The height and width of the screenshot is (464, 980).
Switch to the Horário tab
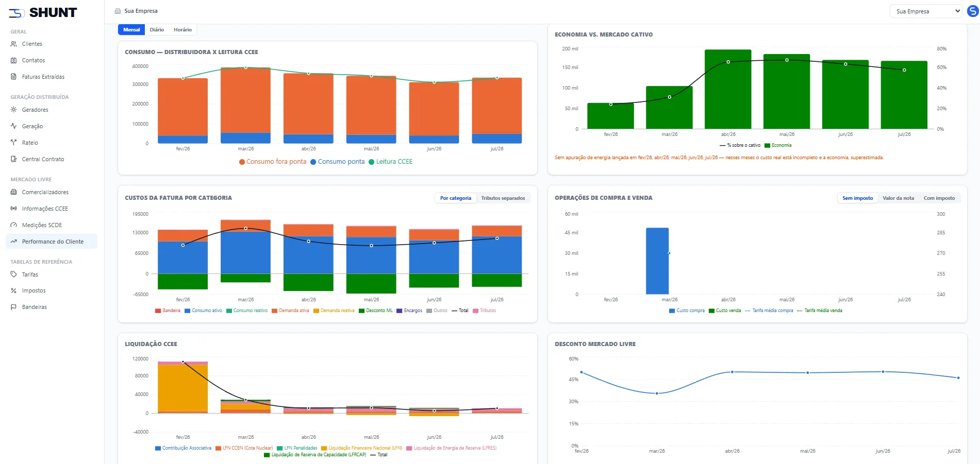pyautogui.click(x=182, y=30)
